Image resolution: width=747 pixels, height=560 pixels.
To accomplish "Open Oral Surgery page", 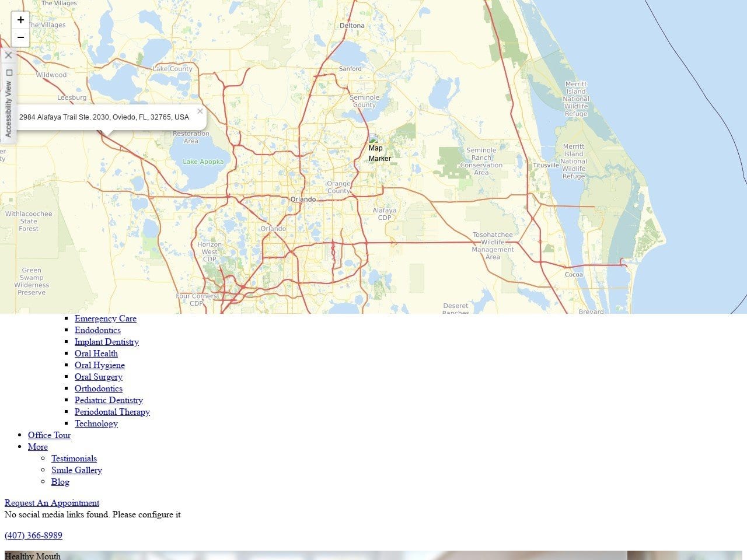I will coord(99,377).
